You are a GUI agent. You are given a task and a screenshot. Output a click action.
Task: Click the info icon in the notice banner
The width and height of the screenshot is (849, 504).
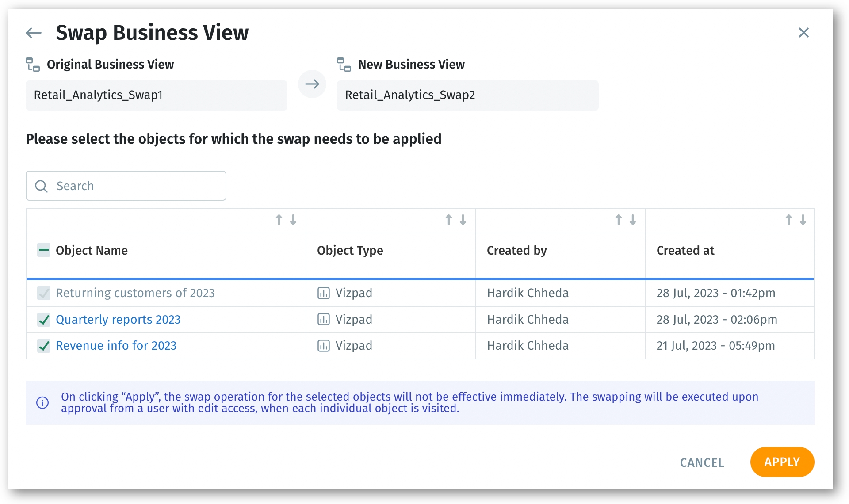point(42,403)
